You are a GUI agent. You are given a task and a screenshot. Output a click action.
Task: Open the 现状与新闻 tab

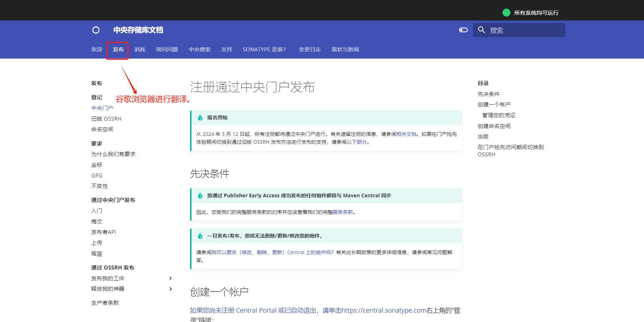click(345, 50)
